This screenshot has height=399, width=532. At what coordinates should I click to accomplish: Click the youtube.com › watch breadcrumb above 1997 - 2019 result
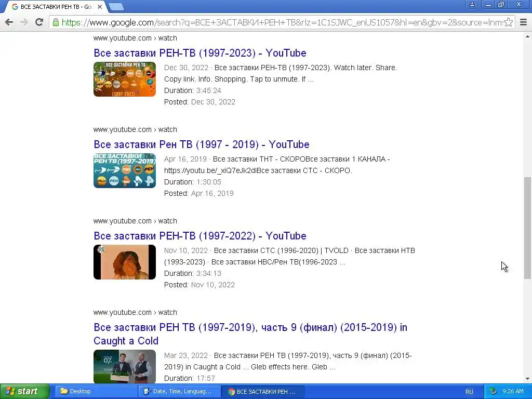point(135,129)
